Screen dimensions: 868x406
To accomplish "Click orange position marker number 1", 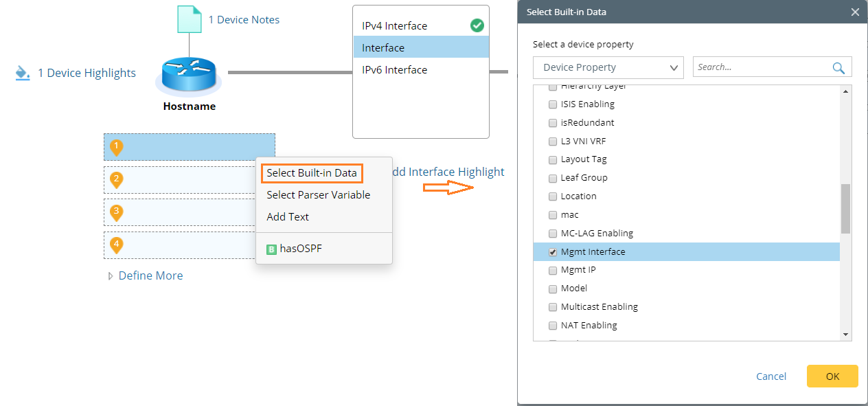I will [117, 147].
